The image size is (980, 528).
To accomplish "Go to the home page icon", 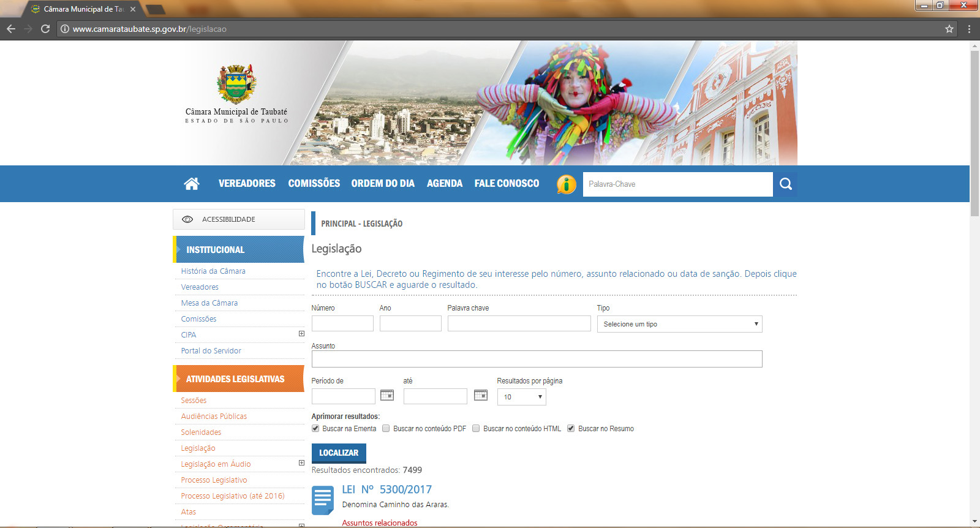I will (192, 184).
